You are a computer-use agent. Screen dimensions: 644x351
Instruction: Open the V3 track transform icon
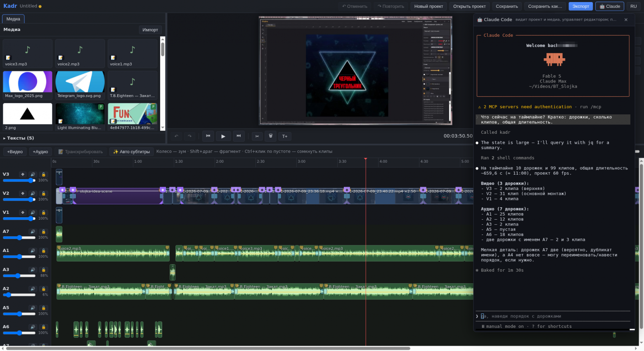[x=23, y=174]
